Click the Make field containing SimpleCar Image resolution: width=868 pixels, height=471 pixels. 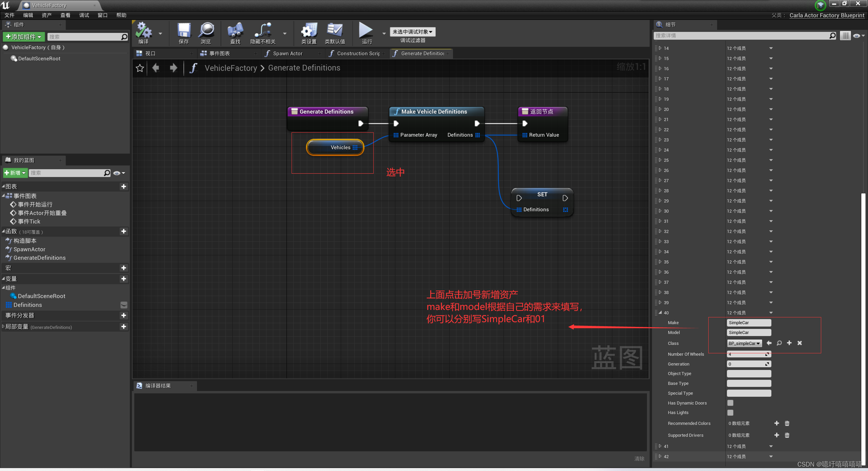[x=749, y=323]
